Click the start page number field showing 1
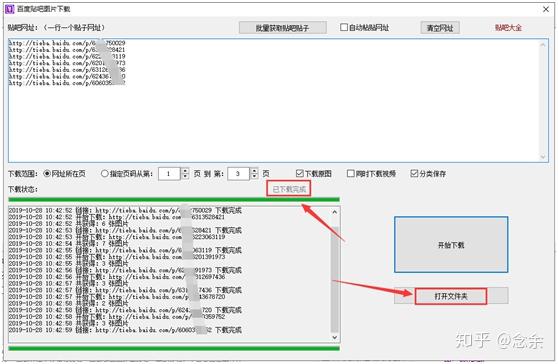The image size is (558, 364). 169,174
